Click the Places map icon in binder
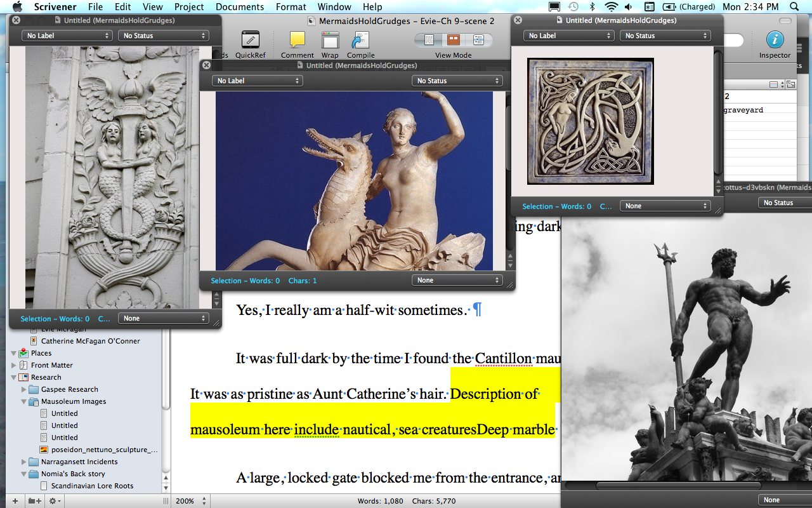Viewport: 812px width, 508px height. click(24, 353)
